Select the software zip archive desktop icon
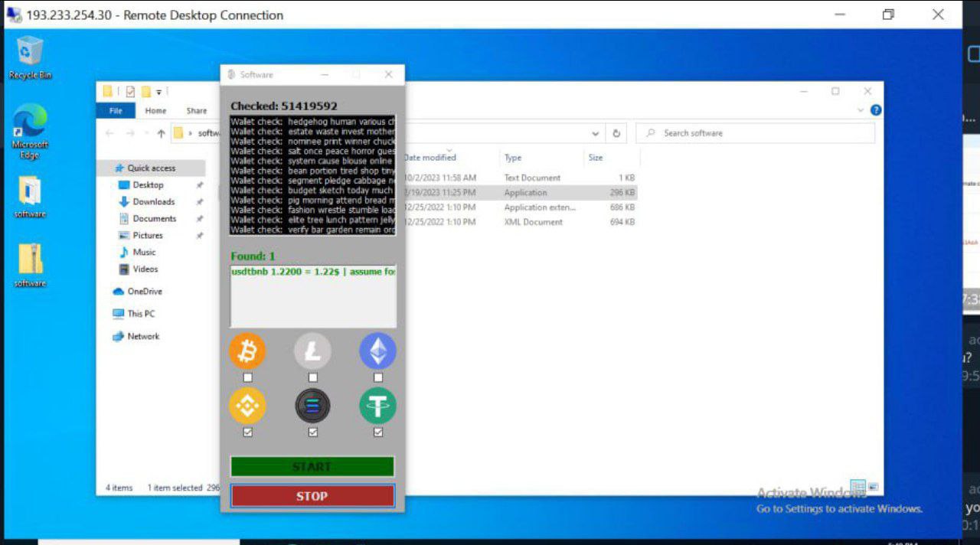Image resolution: width=980 pixels, height=545 pixels. (x=30, y=266)
